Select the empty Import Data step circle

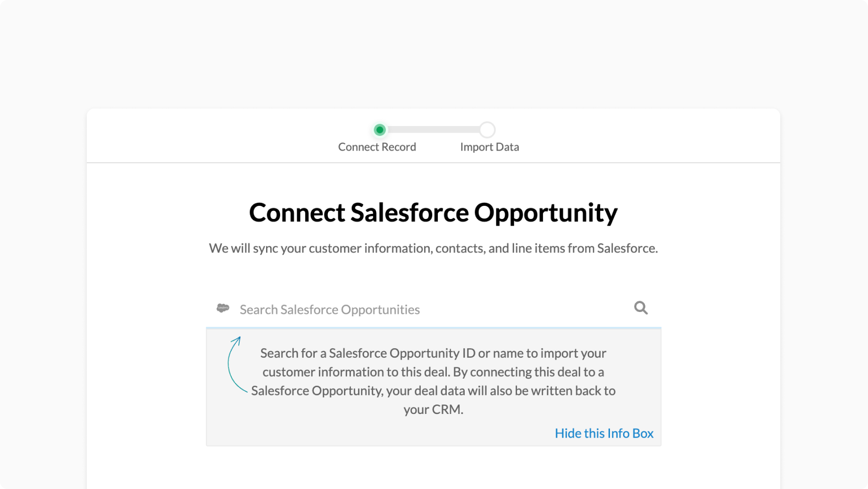click(487, 130)
